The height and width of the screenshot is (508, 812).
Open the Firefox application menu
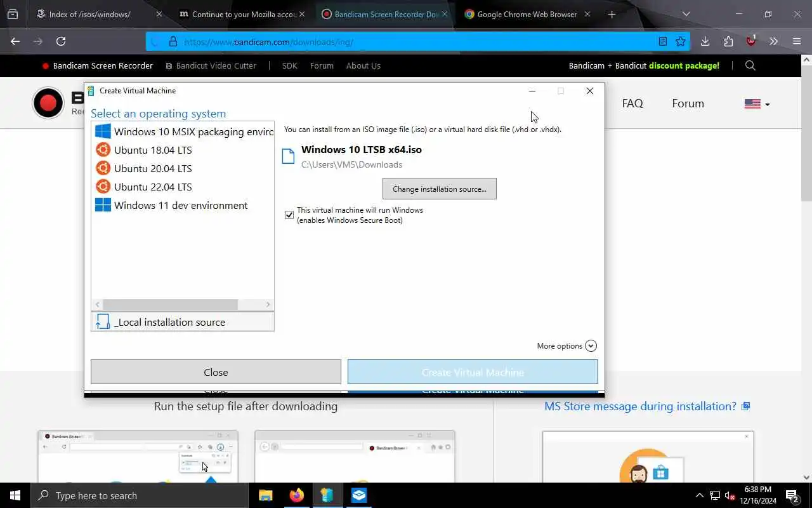tap(797, 41)
